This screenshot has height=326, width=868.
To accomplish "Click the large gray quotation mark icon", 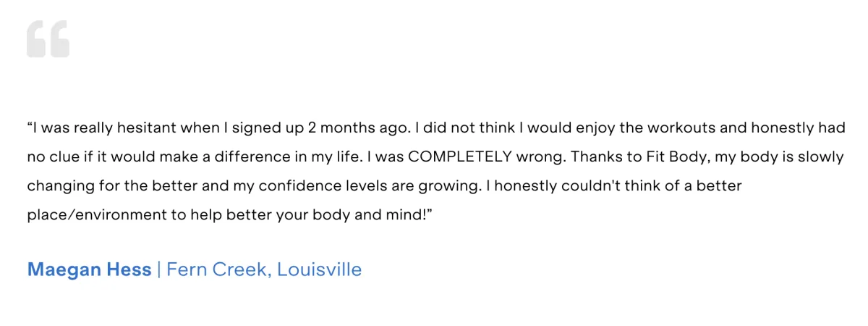I will click(x=48, y=39).
